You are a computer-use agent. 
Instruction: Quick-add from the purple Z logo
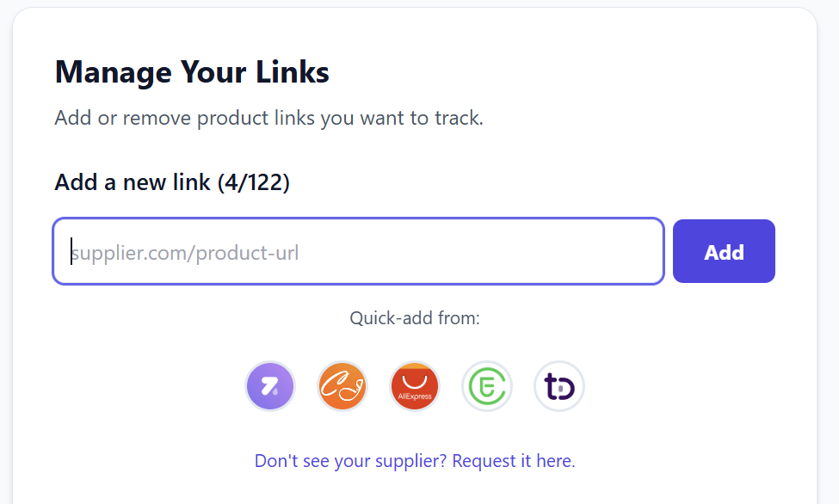point(270,386)
